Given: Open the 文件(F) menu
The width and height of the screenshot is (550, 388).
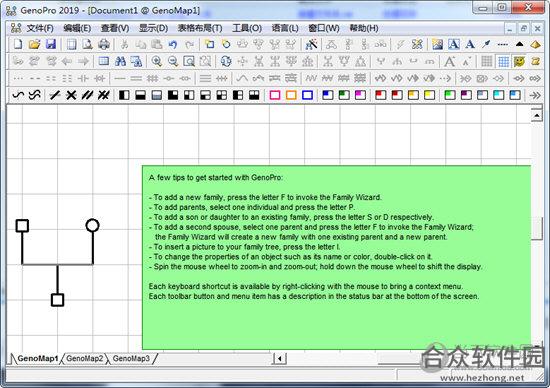Looking at the screenshot, I should point(40,28).
